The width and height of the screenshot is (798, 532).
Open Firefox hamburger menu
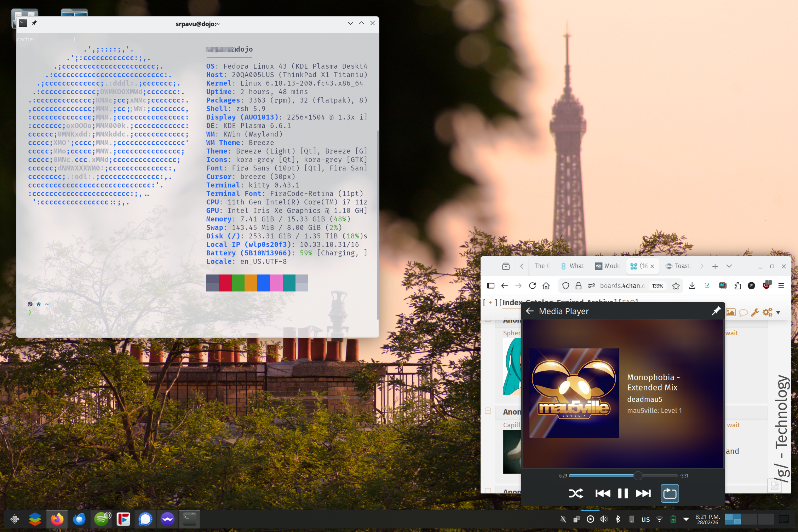point(781,286)
